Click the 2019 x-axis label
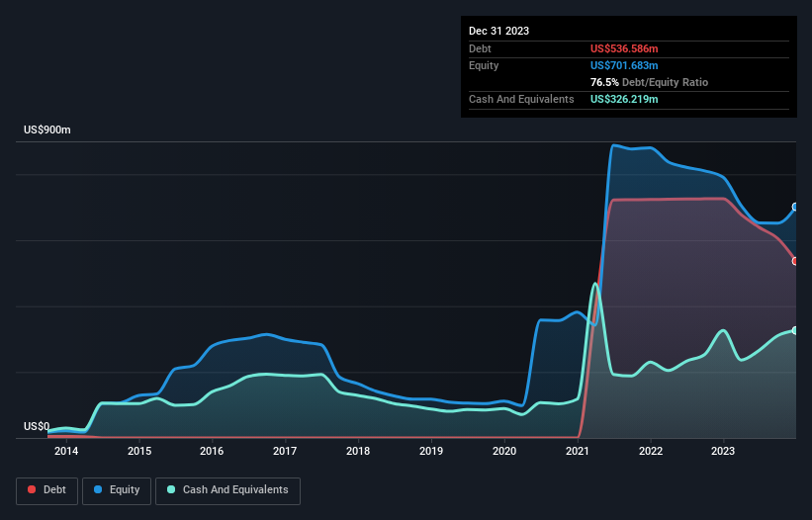This screenshot has width=812, height=520. click(431, 451)
